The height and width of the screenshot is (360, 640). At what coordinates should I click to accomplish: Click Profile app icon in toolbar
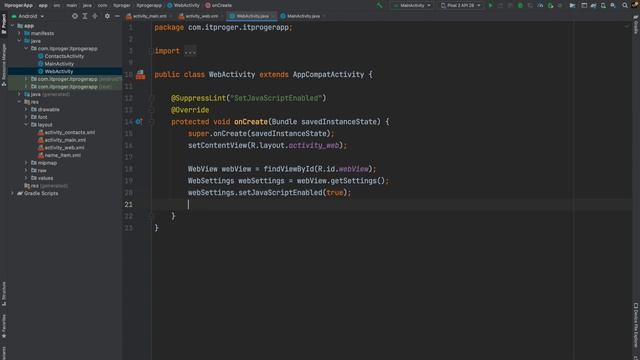[x=540, y=5]
